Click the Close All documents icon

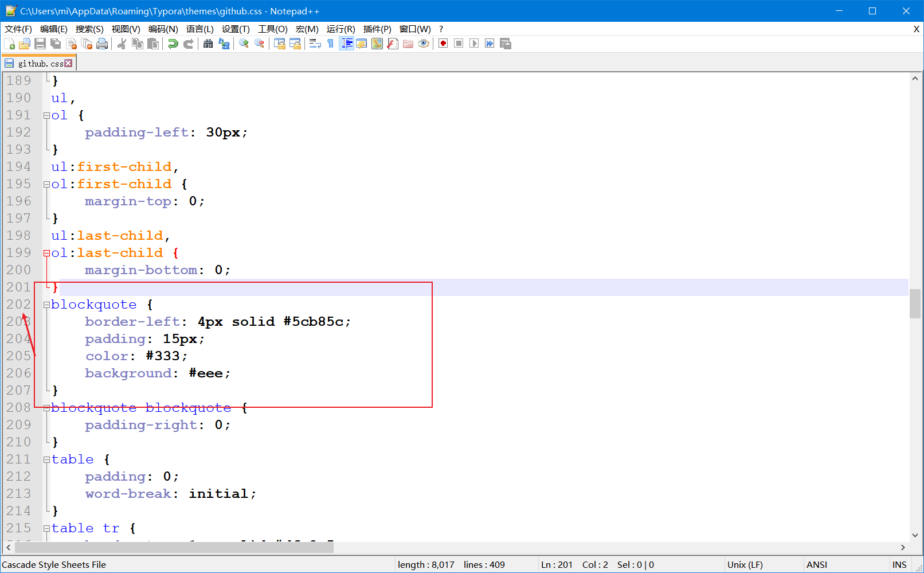click(87, 44)
